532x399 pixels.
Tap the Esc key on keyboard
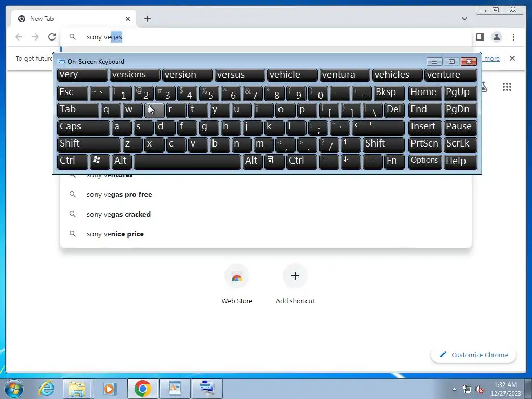(x=73, y=94)
